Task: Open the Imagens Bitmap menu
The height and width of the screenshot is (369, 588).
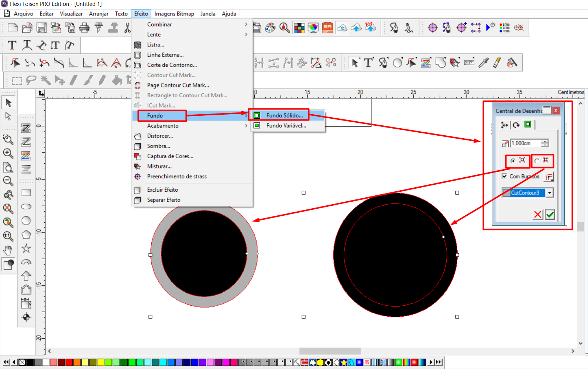Action: pos(174,14)
